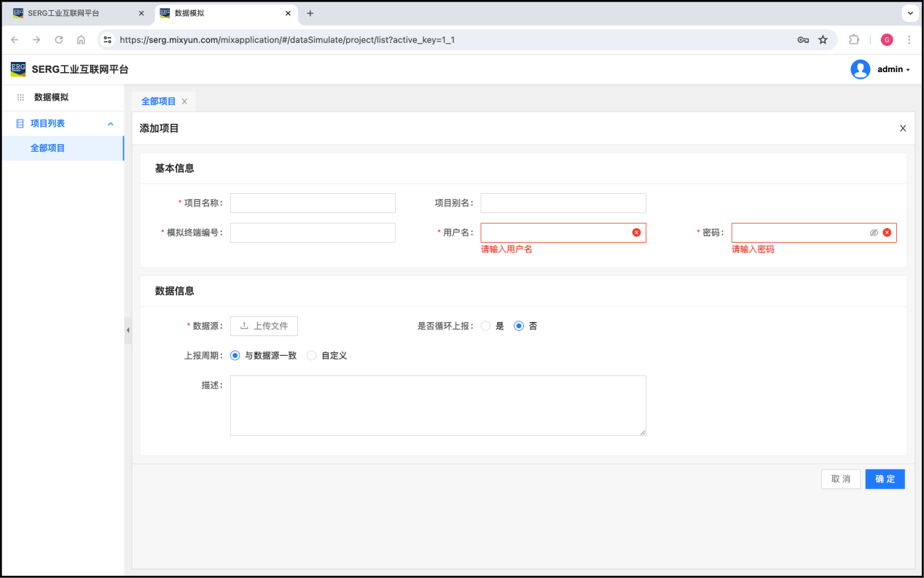Screen dimensions: 924x578
Task: Click the clear icon in 用户名 field
Action: [x=636, y=233]
